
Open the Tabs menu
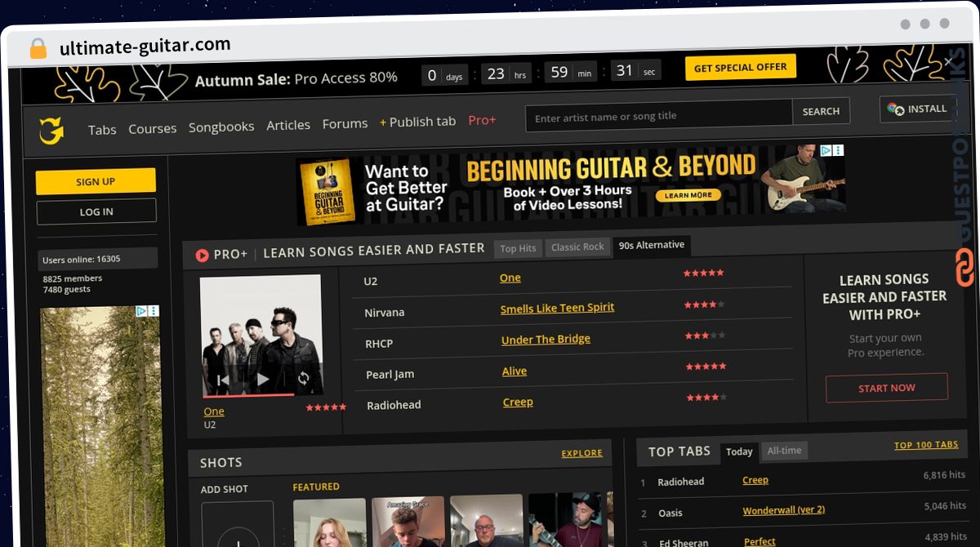point(102,130)
